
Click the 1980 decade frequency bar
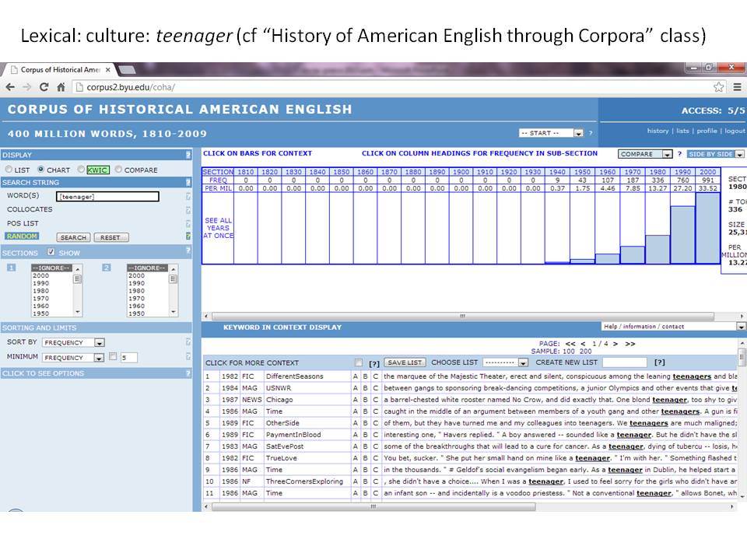[x=658, y=249]
